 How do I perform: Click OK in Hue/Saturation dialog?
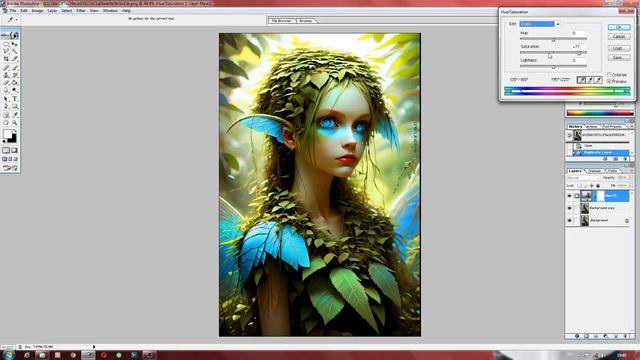(x=619, y=27)
